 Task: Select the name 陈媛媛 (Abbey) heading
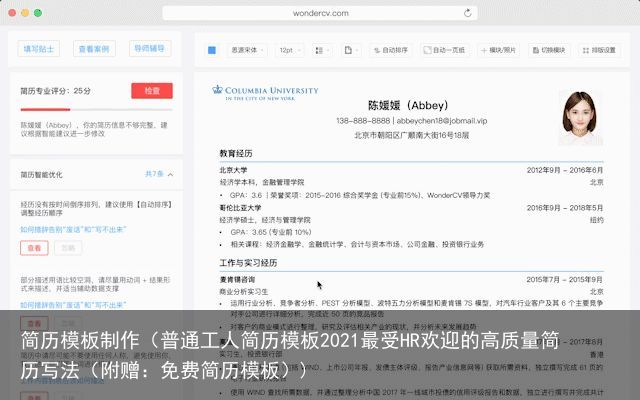point(408,105)
